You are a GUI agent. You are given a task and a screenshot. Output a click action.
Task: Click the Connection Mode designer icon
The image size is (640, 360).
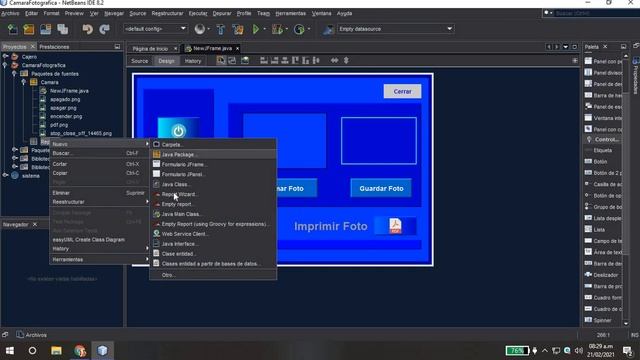(x=232, y=60)
